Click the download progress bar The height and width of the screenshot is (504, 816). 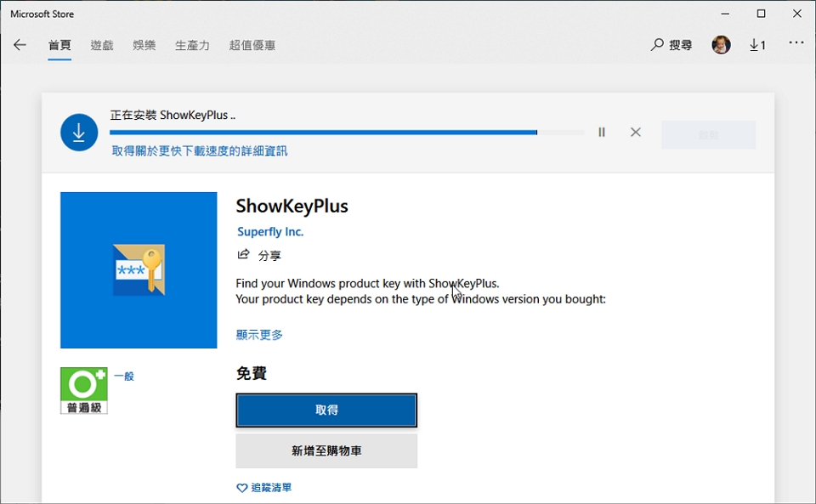click(x=340, y=132)
